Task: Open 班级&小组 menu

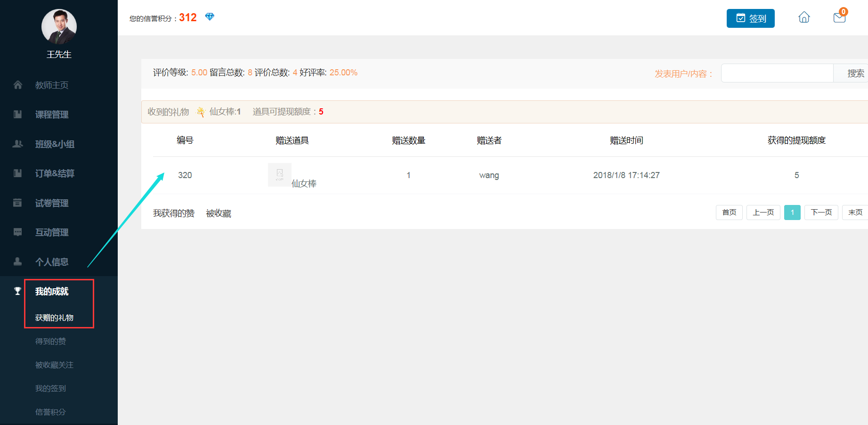Action: [x=55, y=144]
